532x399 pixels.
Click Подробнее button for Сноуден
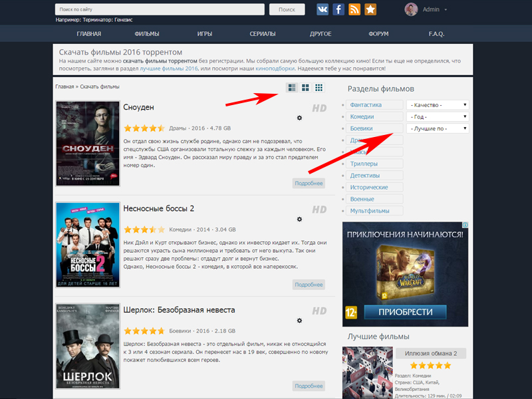pos(309,184)
